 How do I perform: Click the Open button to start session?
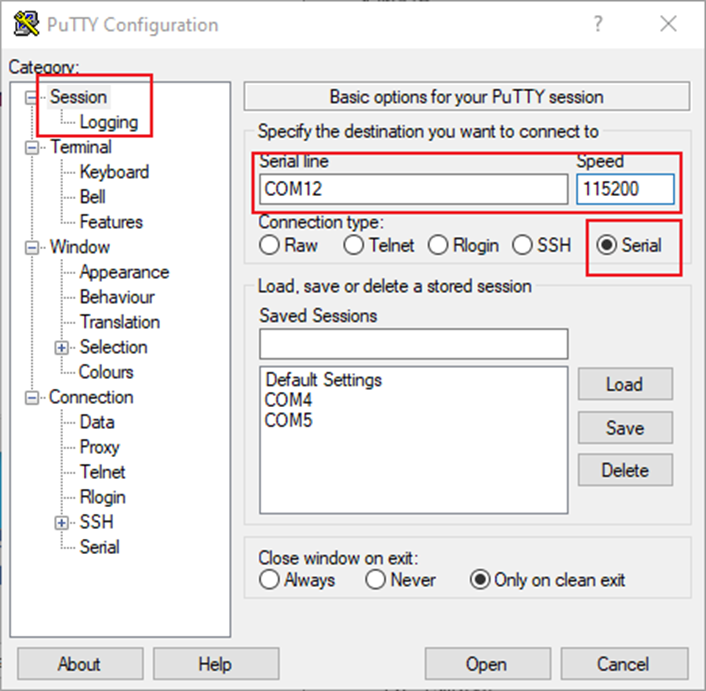(x=485, y=664)
